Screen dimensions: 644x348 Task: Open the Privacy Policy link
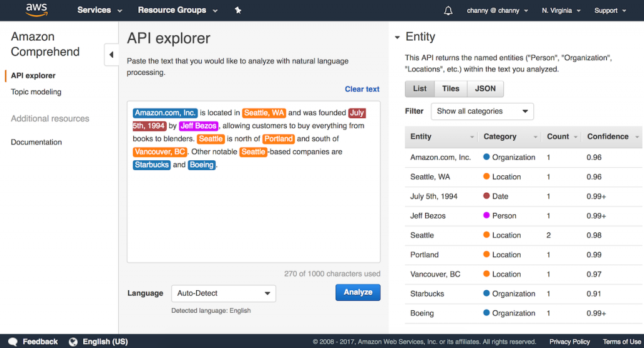570,342
